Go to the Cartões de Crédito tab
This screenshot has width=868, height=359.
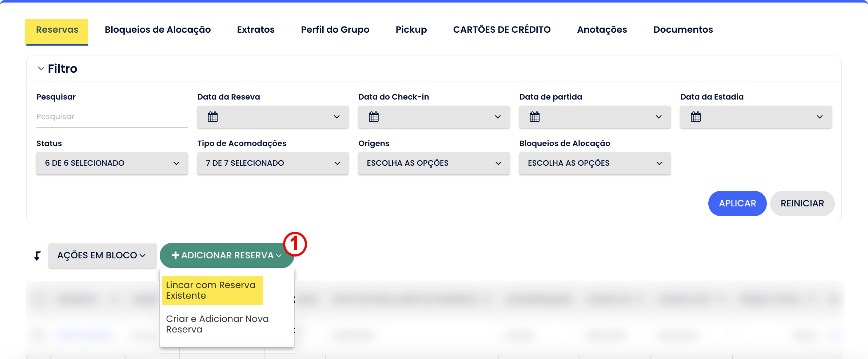point(502,29)
